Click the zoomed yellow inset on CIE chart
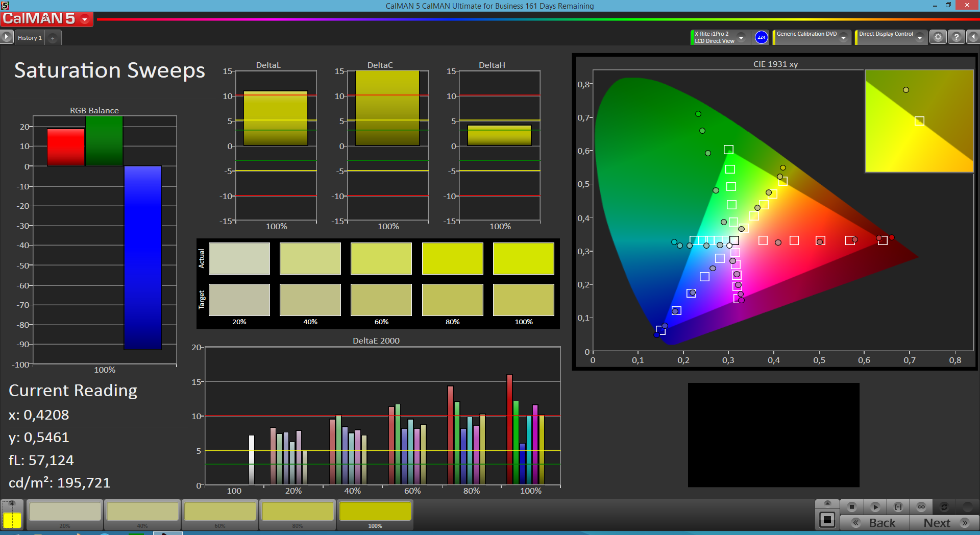 [x=919, y=121]
